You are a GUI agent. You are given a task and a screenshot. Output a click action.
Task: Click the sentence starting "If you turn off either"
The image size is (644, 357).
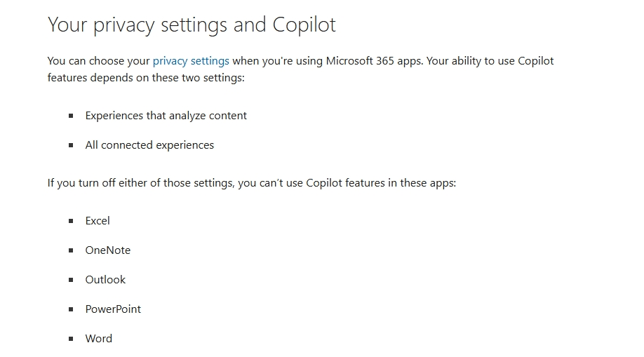pyautogui.click(x=252, y=183)
